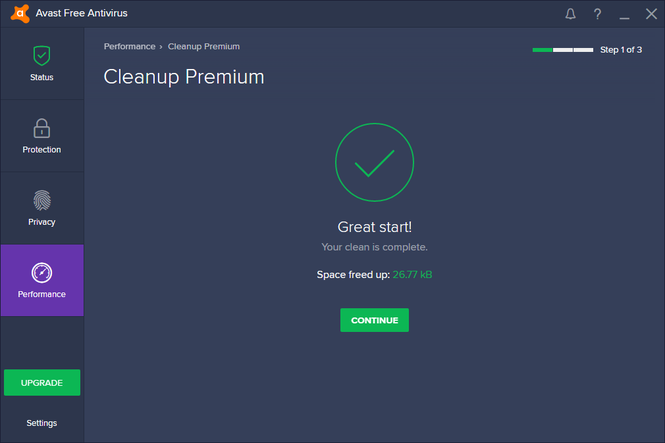Close the Avast window
The height and width of the screenshot is (443, 665).
point(651,14)
